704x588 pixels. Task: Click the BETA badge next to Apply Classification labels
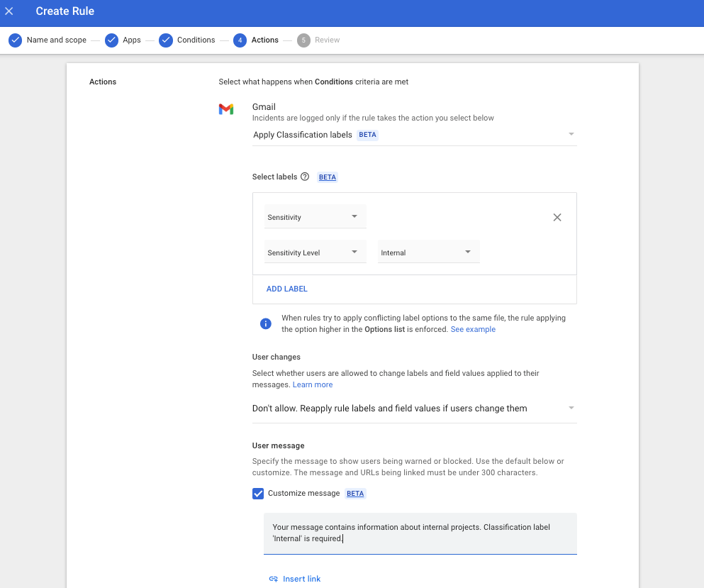tap(367, 135)
